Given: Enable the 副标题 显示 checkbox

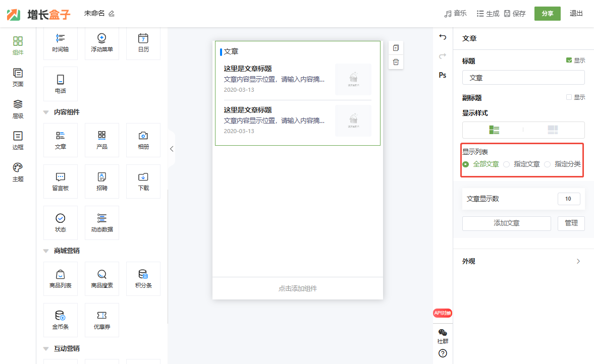Looking at the screenshot, I should (x=569, y=97).
